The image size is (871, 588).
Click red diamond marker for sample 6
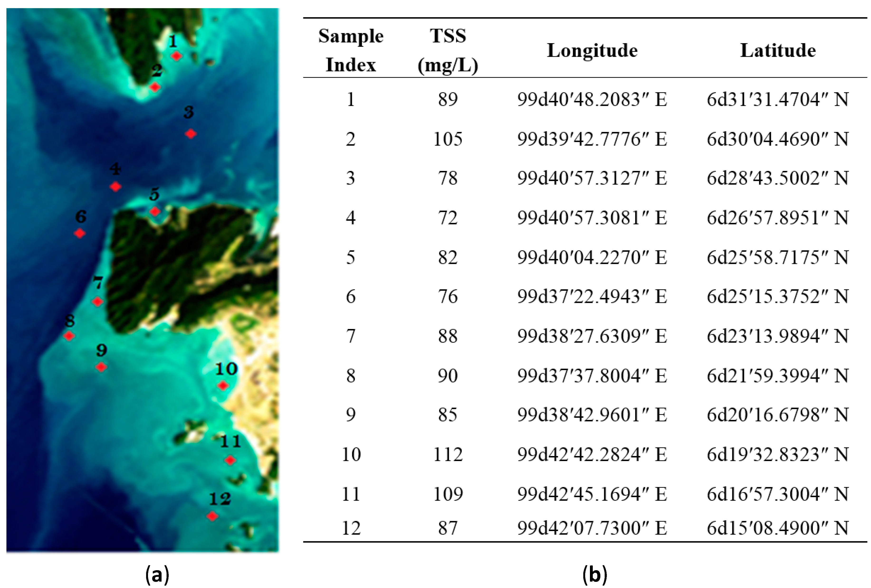(x=79, y=233)
